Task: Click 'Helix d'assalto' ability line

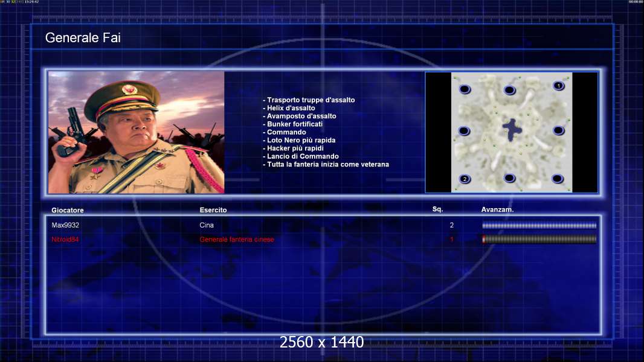Action: (289, 108)
